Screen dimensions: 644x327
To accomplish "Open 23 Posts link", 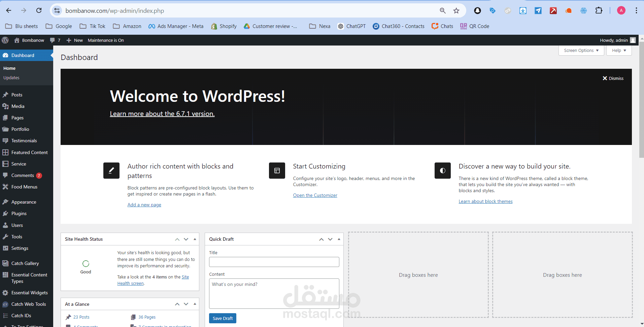I will [x=81, y=317].
